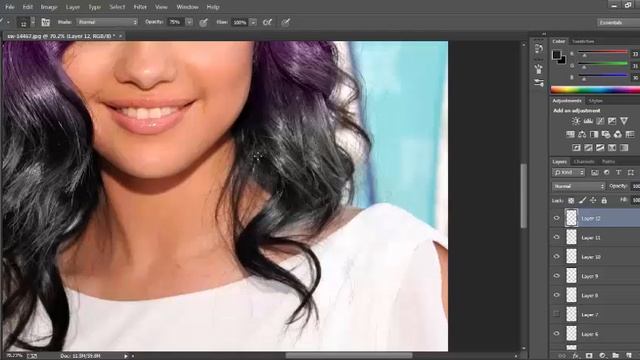The width and height of the screenshot is (640, 360).
Task: Open the View menu
Action: point(161,7)
